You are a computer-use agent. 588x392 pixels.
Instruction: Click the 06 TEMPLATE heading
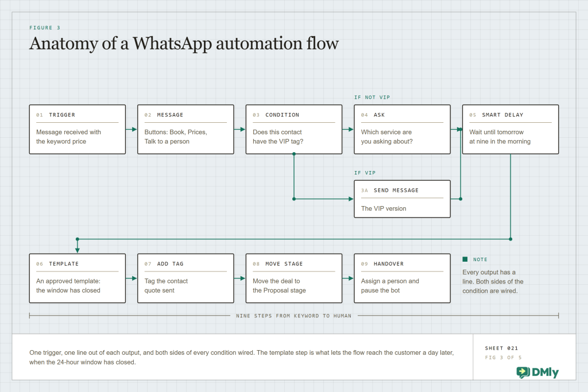click(x=57, y=264)
